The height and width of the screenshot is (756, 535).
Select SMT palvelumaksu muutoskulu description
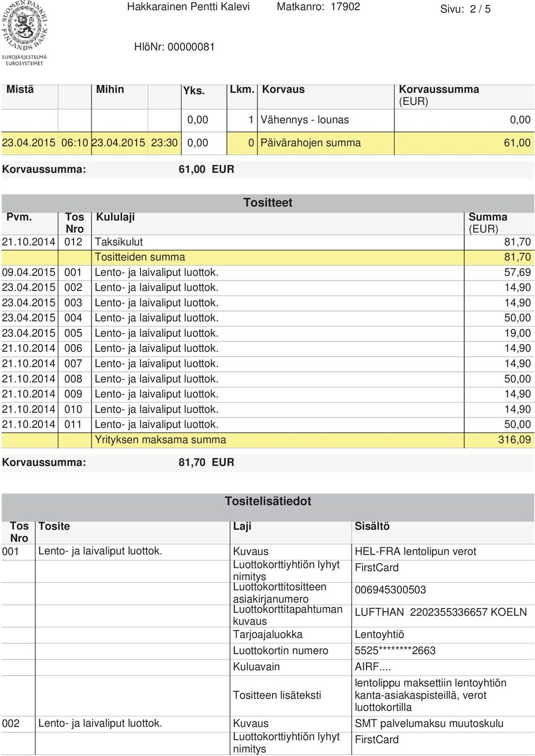(429, 724)
